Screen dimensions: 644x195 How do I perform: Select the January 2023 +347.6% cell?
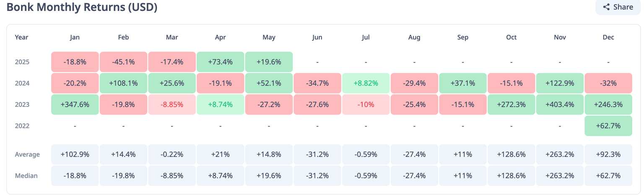[75, 104]
